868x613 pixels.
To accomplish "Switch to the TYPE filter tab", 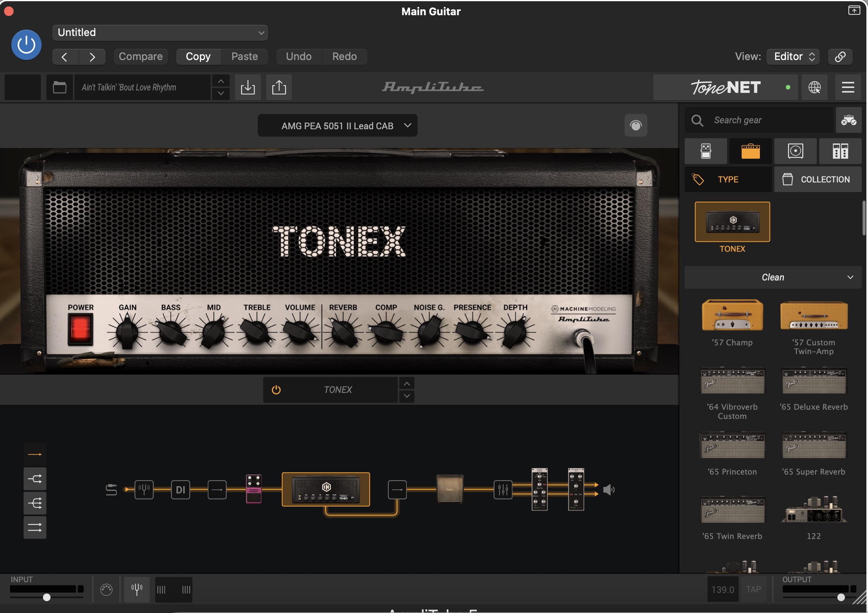I will pyautogui.click(x=728, y=179).
